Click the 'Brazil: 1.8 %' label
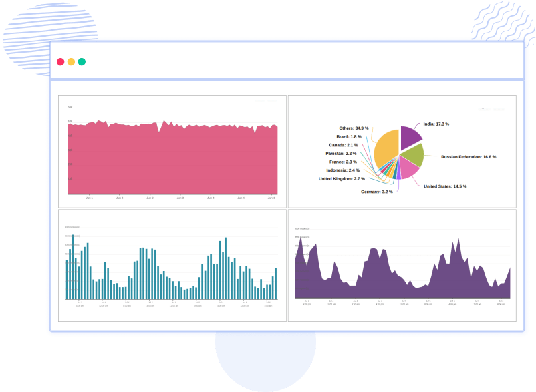Screen dimensions: 536x392 (x=349, y=137)
